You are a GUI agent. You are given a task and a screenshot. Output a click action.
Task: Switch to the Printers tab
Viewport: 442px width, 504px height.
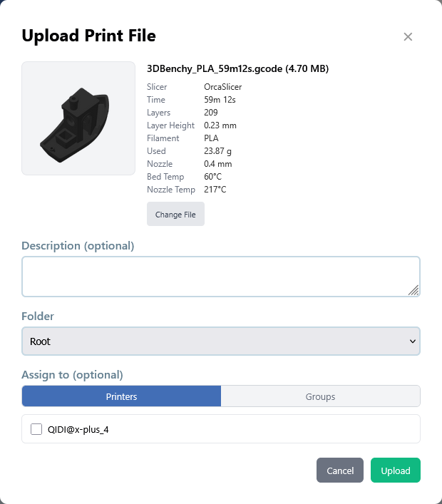[121, 396]
